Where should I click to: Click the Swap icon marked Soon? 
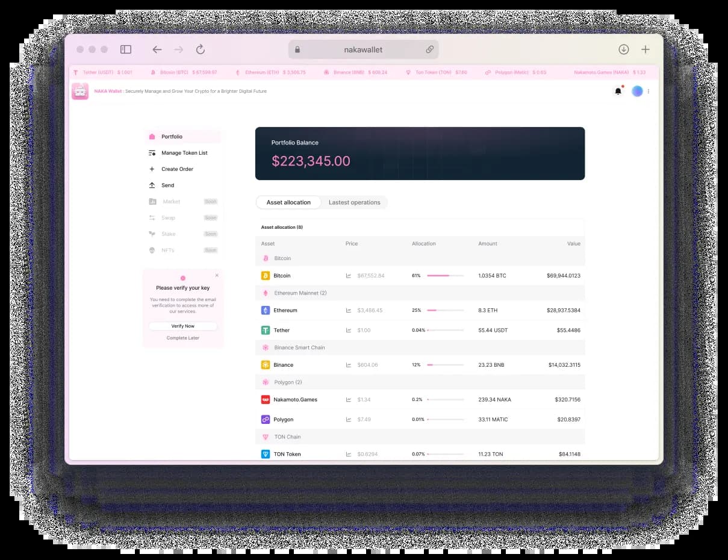(x=152, y=217)
